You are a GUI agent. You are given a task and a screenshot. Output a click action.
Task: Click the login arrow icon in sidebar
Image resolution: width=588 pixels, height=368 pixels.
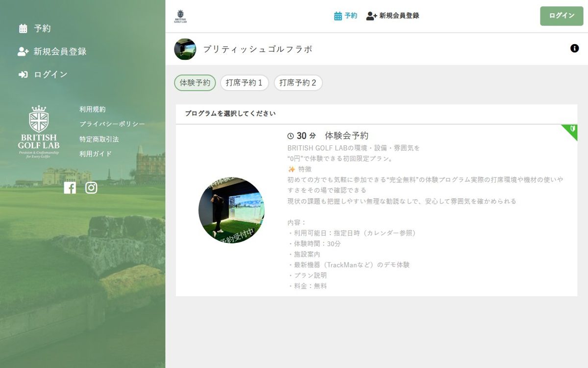(x=23, y=75)
